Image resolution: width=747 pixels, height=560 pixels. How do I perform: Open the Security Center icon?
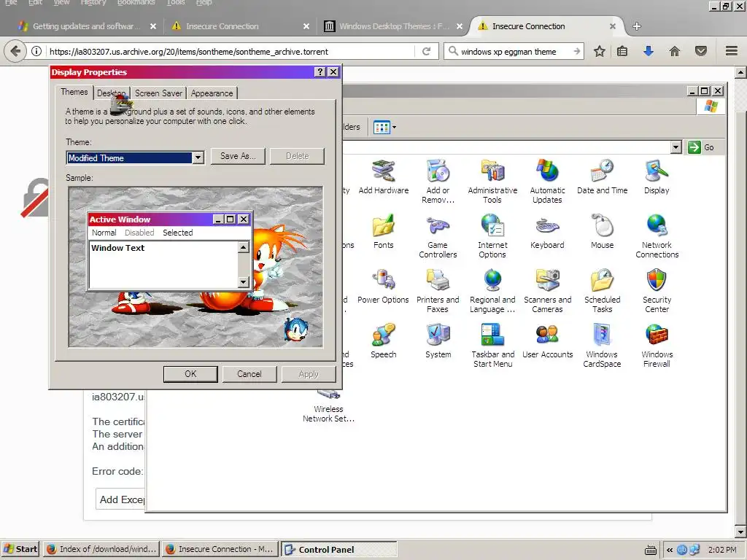click(657, 291)
